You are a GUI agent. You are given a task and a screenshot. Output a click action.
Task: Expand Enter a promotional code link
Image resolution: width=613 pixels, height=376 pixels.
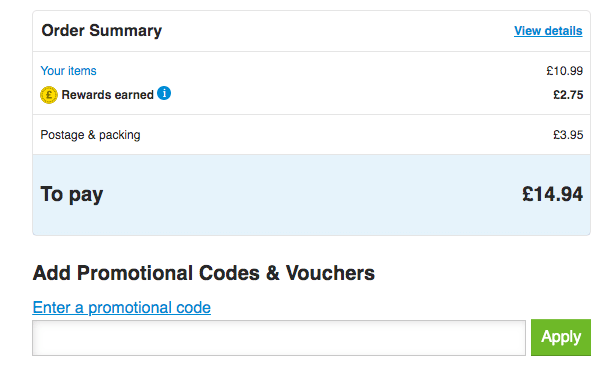[122, 308]
